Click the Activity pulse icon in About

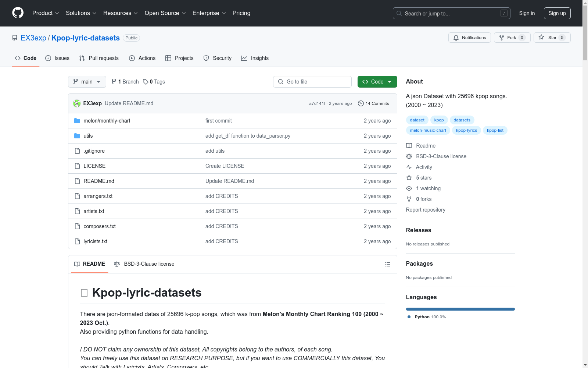(409, 167)
